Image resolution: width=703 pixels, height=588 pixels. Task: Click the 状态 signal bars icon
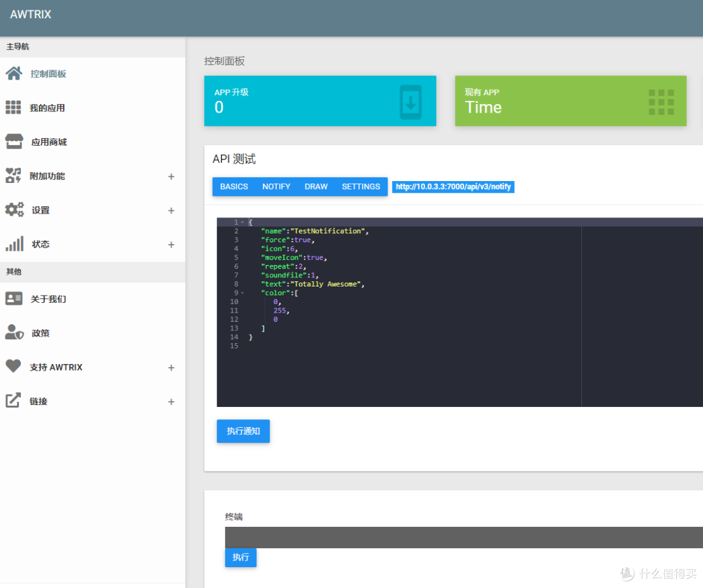coord(14,244)
